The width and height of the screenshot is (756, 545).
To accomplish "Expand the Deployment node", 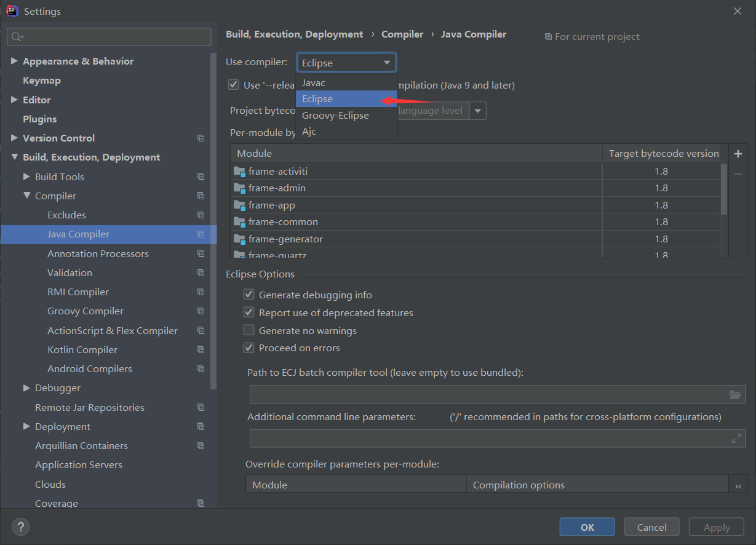I will point(26,426).
